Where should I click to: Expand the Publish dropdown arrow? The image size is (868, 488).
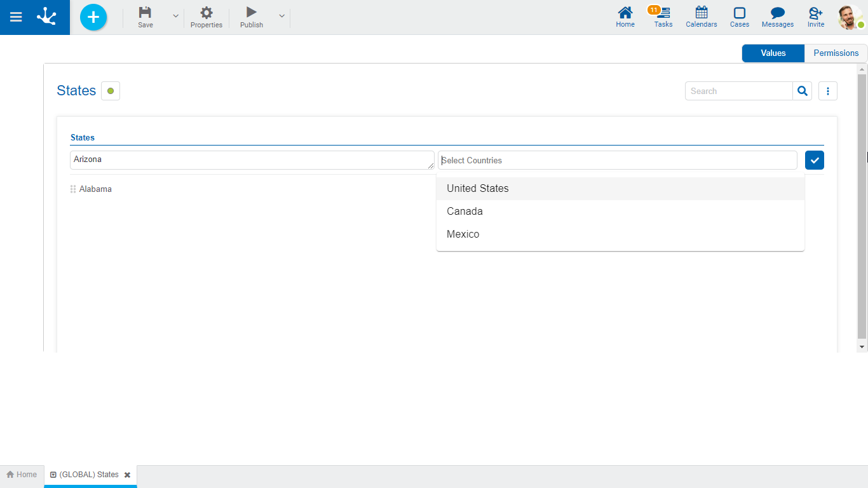282,16
